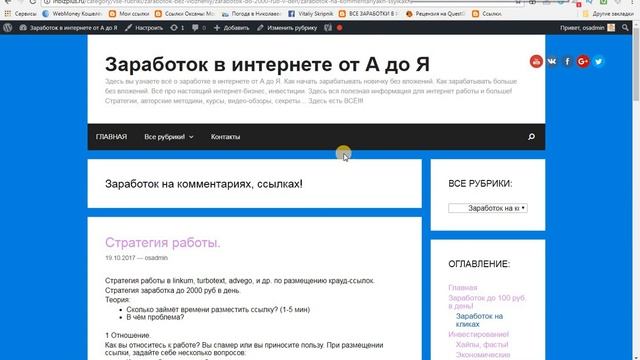This screenshot has height=360, width=640.
Task: Click the WordPress logo in admin bar
Action: coord(7,28)
